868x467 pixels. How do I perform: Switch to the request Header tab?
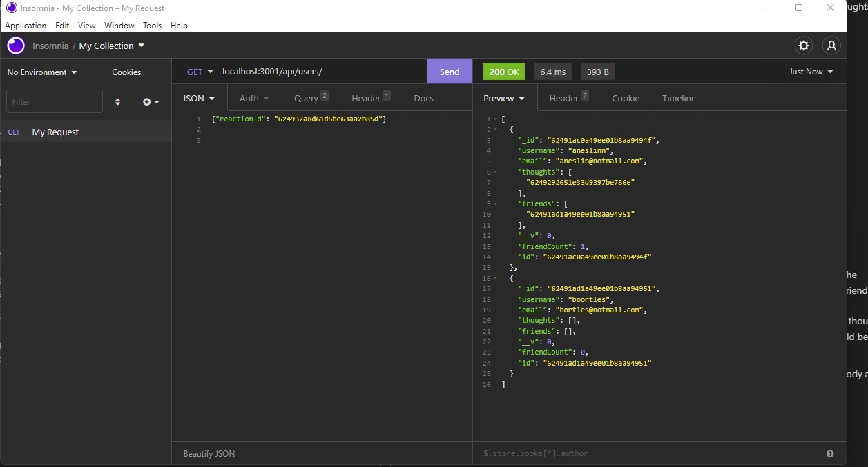(x=371, y=98)
